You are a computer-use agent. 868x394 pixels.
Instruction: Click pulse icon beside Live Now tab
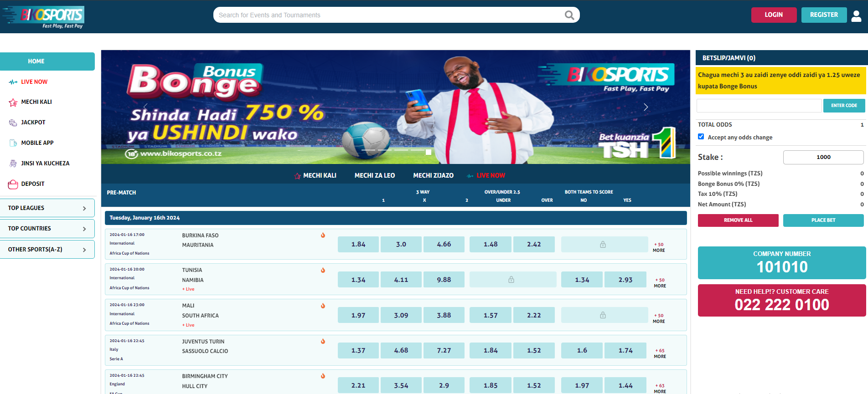[x=470, y=176]
